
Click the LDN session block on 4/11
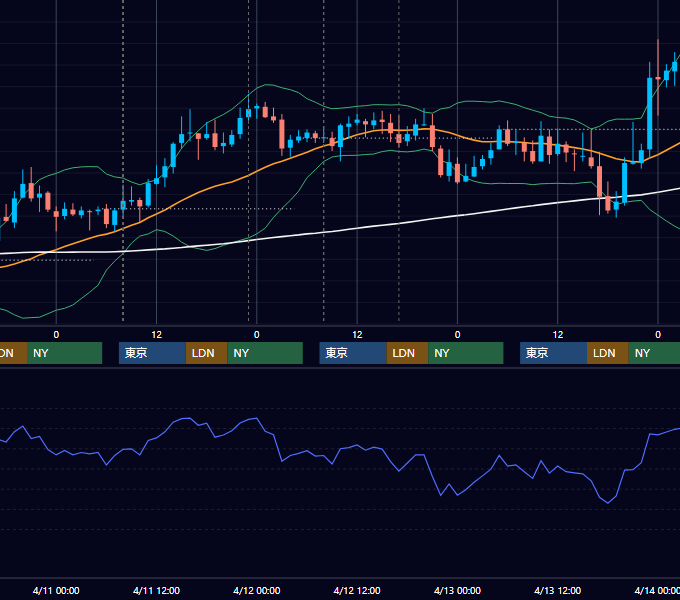tap(206, 353)
